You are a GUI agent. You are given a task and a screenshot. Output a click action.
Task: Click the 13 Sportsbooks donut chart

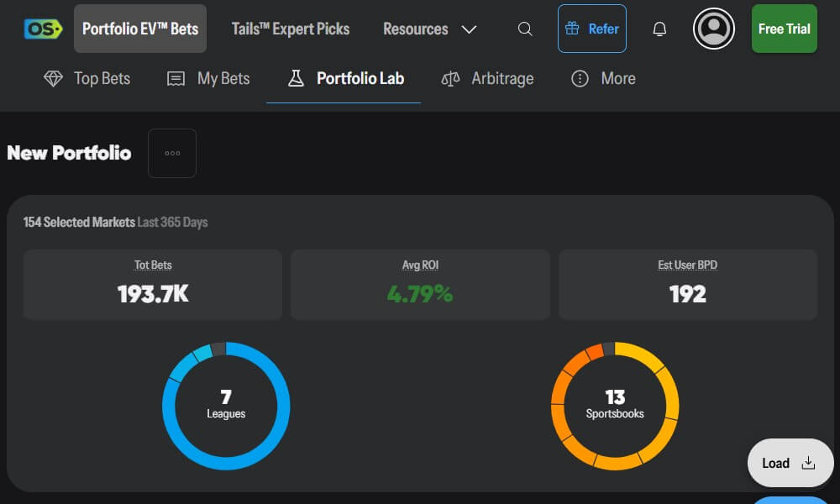click(615, 406)
